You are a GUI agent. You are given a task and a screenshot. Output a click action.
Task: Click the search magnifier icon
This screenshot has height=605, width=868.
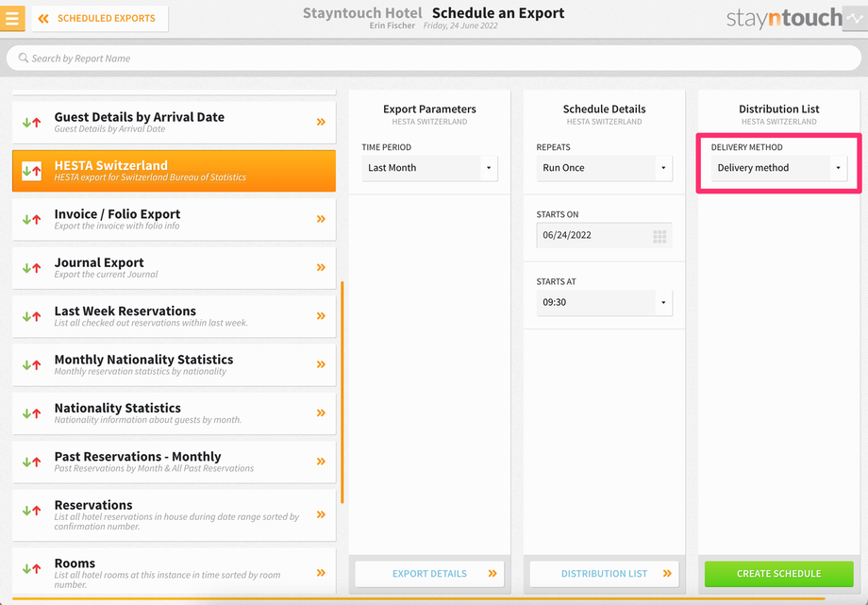click(24, 58)
